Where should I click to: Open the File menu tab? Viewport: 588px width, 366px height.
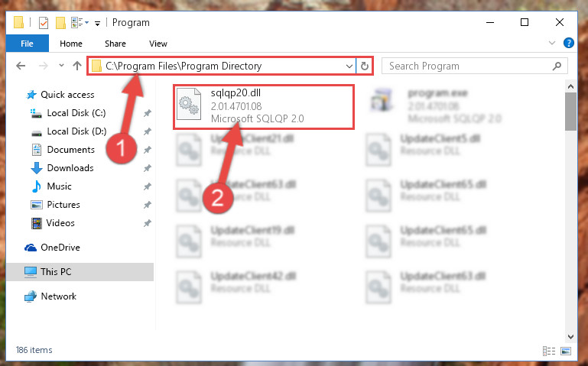click(x=27, y=44)
